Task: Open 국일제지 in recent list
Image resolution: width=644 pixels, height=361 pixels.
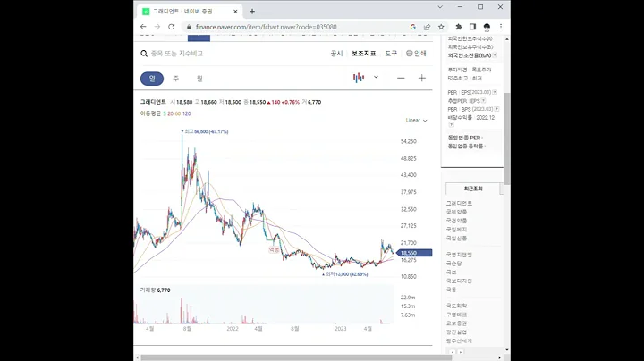Action: pos(457,230)
